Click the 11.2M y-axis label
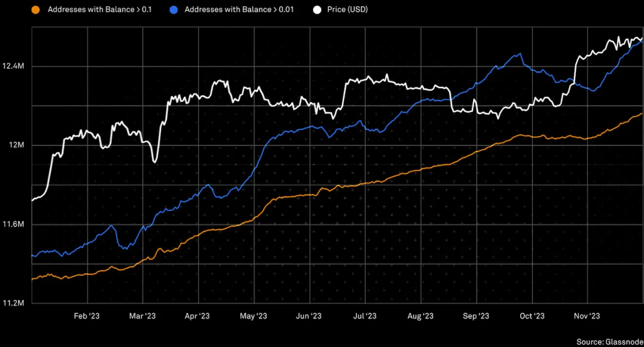Screen dimensions: 644x347 (x=13, y=303)
